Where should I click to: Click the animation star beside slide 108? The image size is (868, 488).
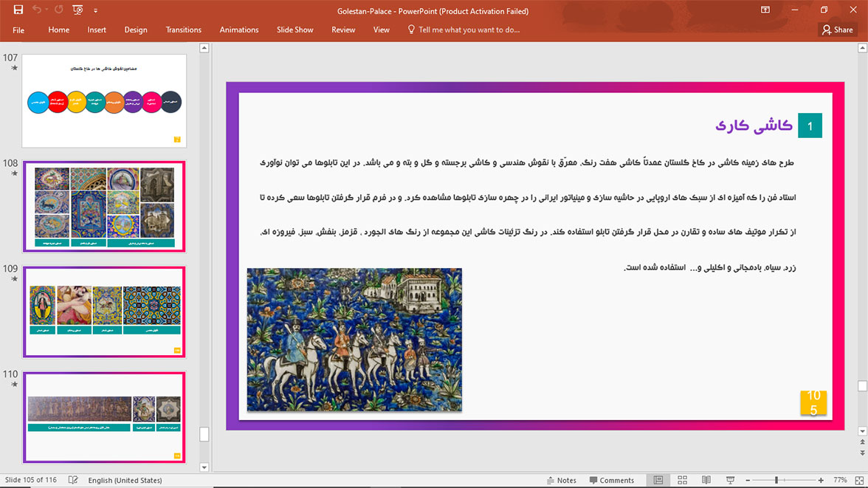point(15,173)
